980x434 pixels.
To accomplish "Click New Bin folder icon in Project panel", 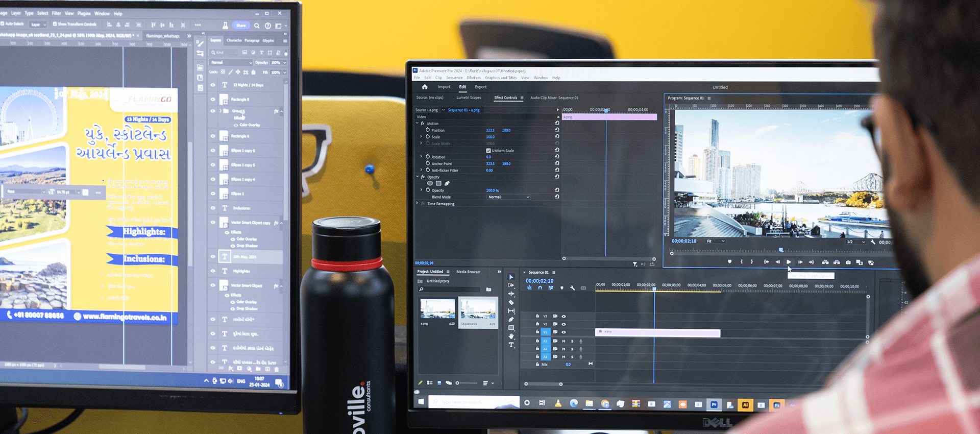I will click(x=488, y=290).
